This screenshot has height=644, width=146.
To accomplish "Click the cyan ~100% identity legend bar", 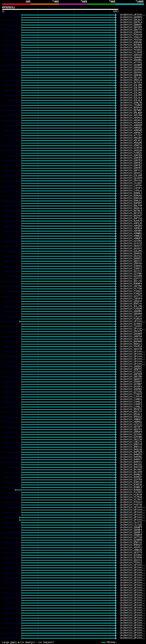I will (130, 4).
